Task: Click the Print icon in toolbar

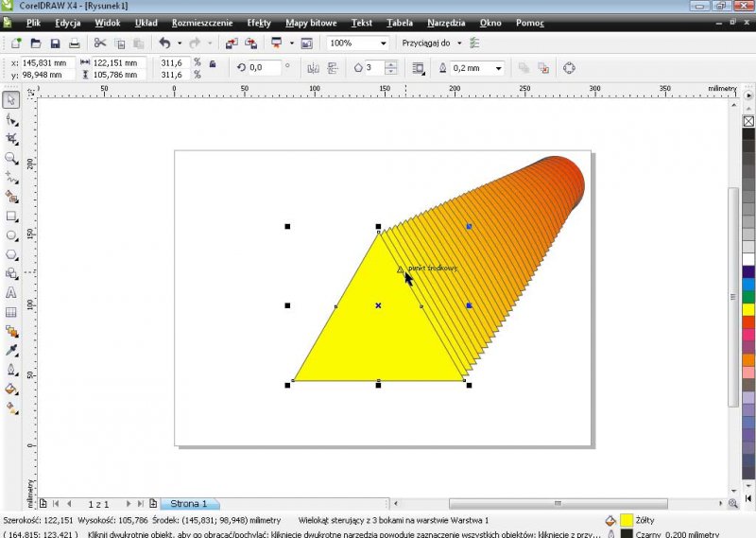Action: [75, 43]
